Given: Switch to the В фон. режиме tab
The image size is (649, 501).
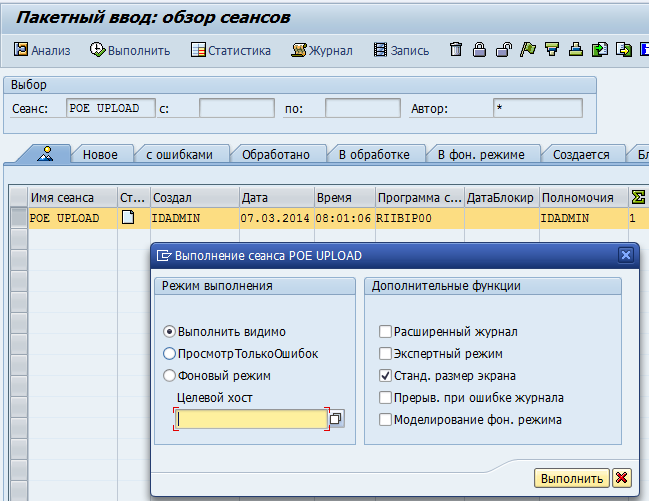Looking at the screenshot, I should (x=481, y=154).
